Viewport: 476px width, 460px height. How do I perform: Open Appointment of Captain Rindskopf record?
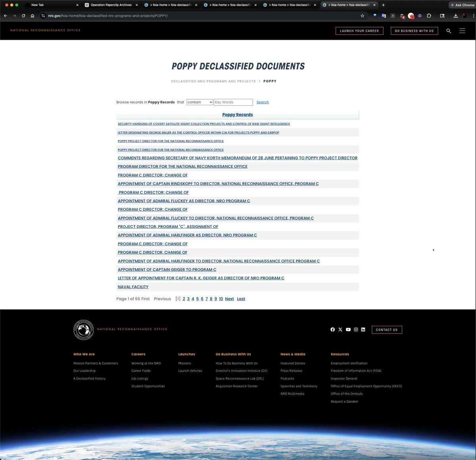(218, 184)
